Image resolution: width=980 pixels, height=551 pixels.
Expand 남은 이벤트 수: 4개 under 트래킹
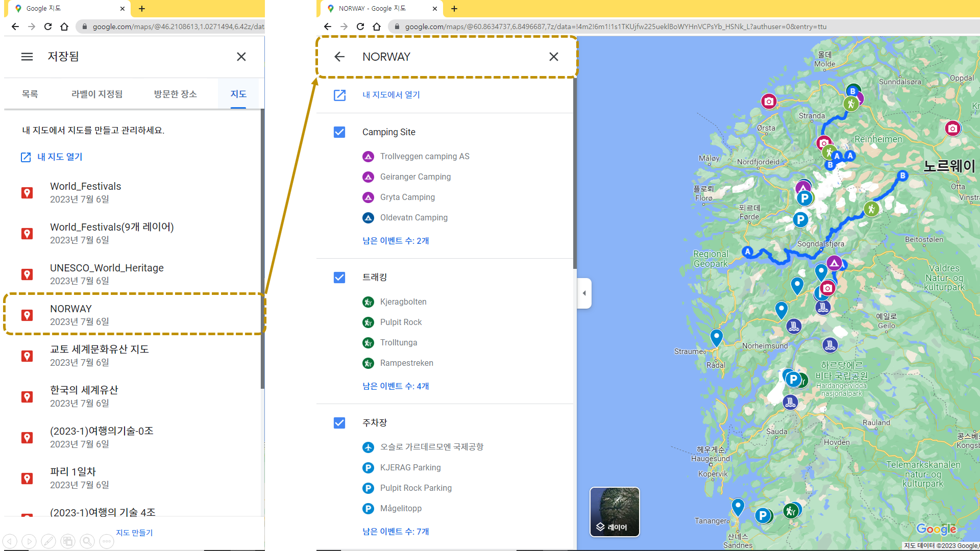396,386
